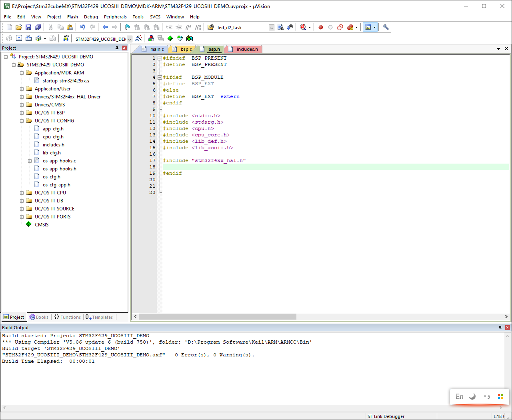Launch the Pack Installer icon

point(190,38)
